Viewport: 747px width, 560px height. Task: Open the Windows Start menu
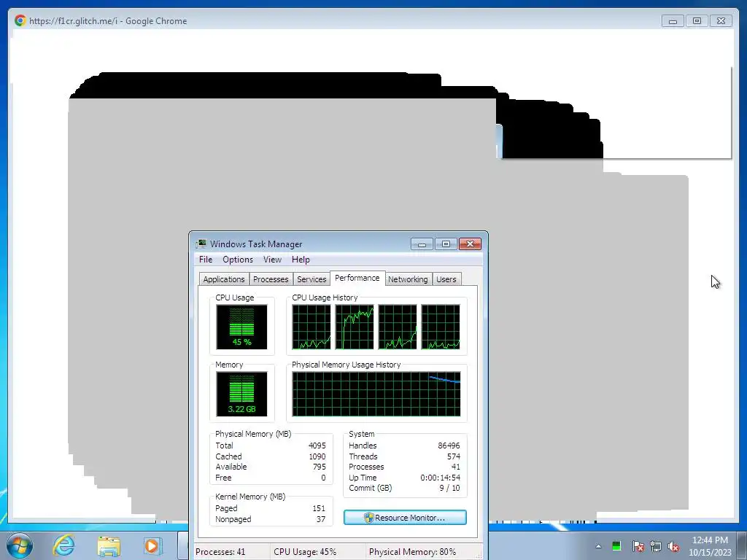[x=19, y=545]
